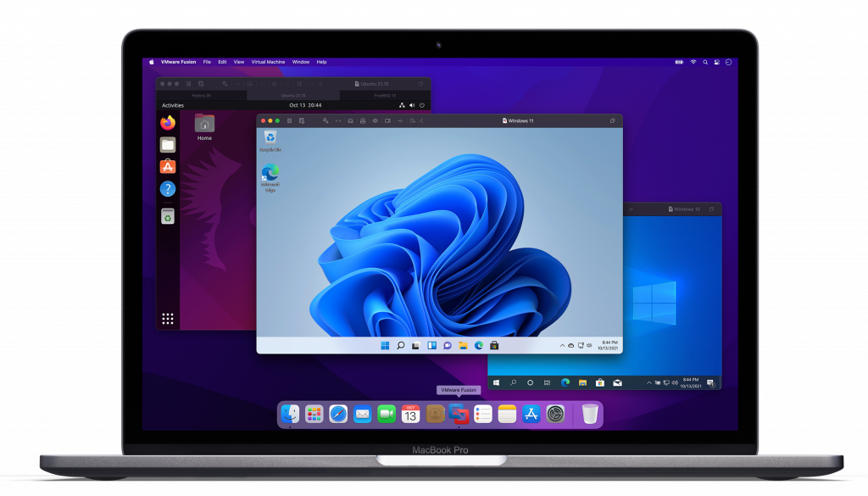Open the Virtual Machine menu

268,62
